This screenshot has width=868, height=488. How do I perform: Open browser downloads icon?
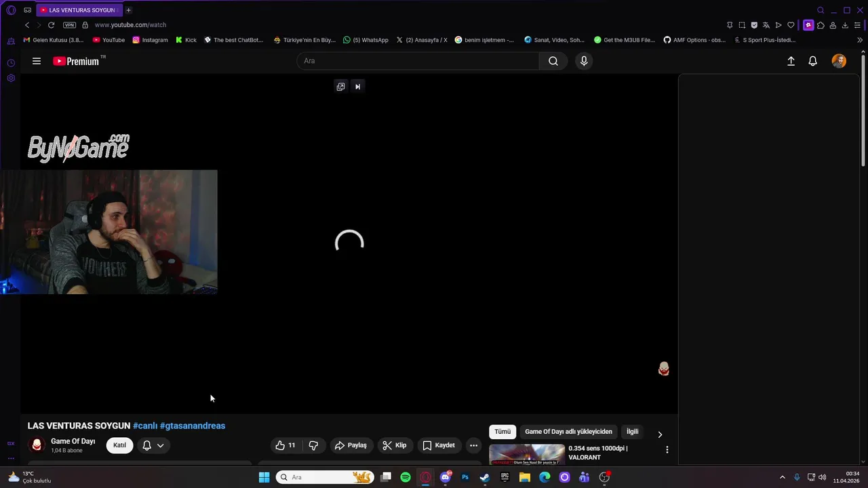click(845, 25)
